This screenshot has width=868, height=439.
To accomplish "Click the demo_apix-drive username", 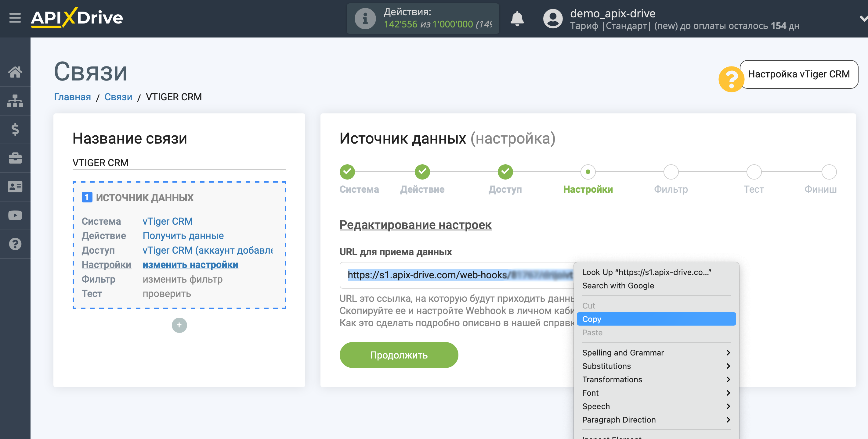I will pyautogui.click(x=613, y=13).
